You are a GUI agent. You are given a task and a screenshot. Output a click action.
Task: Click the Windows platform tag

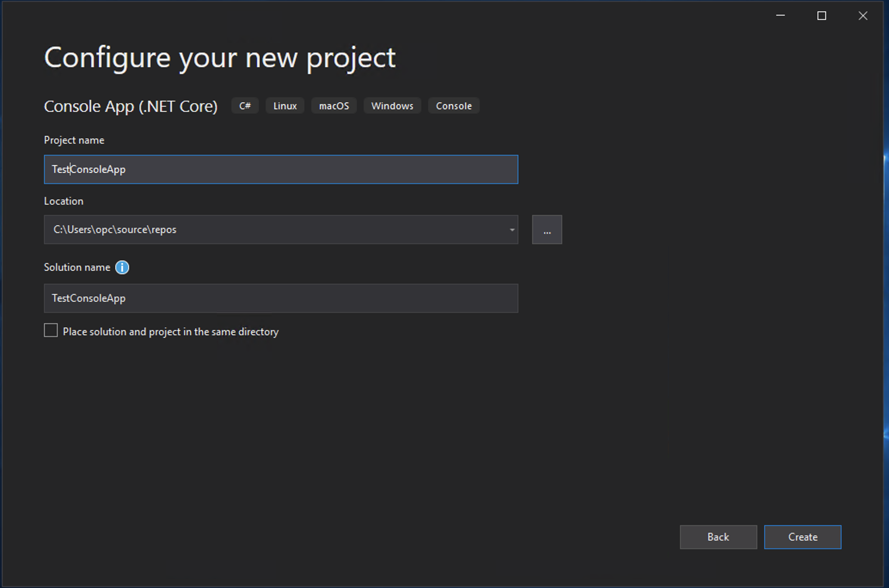[x=392, y=106]
